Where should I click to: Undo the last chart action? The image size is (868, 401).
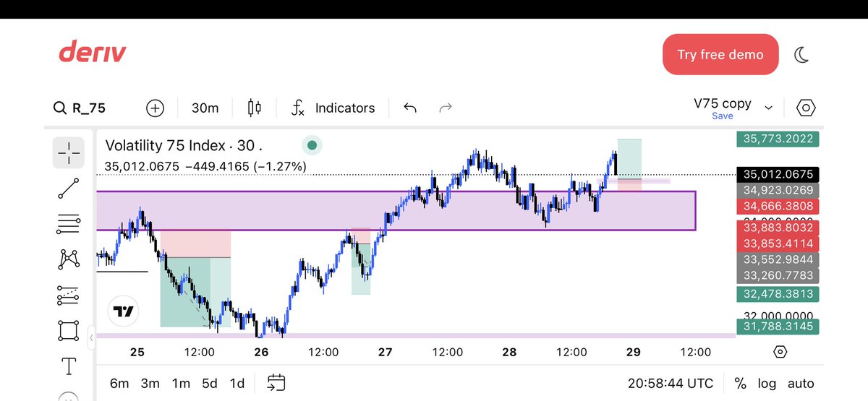(x=410, y=108)
